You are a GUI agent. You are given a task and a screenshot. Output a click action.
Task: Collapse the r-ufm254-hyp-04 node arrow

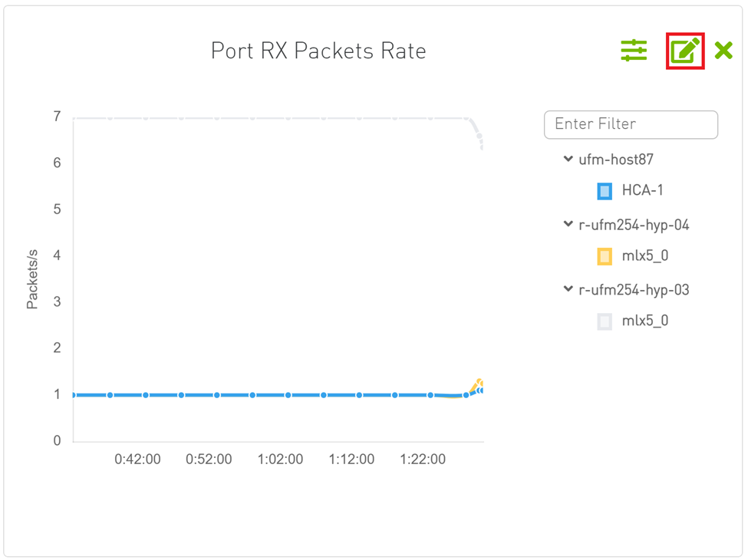tap(568, 225)
